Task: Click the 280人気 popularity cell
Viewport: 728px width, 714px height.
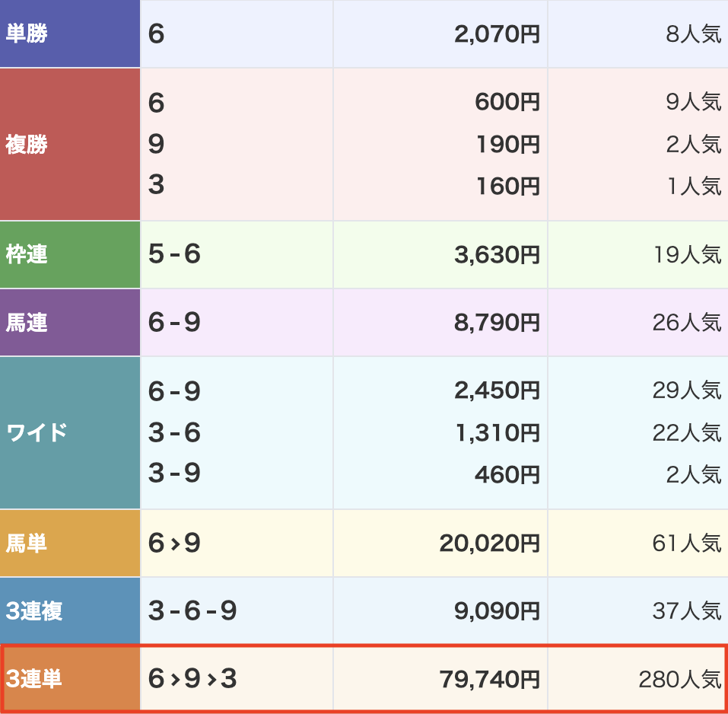Action: [680, 679]
